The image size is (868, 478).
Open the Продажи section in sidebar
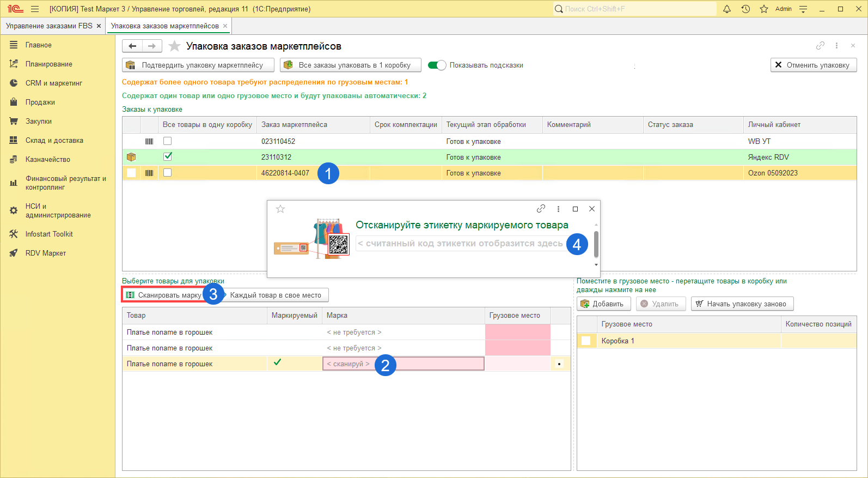click(x=40, y=102)
